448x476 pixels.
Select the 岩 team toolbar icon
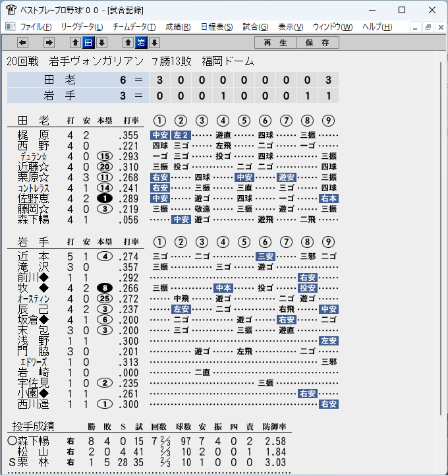click(x=141, y=43)
